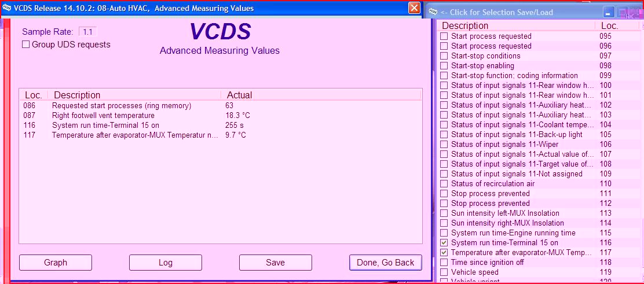Click the VCDS icon in main title bar

pos(6,8)
